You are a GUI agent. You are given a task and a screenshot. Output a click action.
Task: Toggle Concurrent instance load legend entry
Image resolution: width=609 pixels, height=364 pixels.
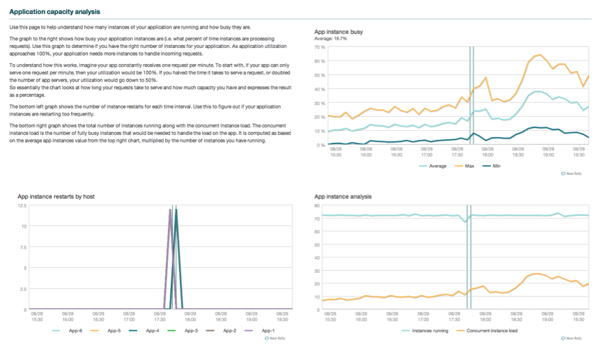[487, 331]
